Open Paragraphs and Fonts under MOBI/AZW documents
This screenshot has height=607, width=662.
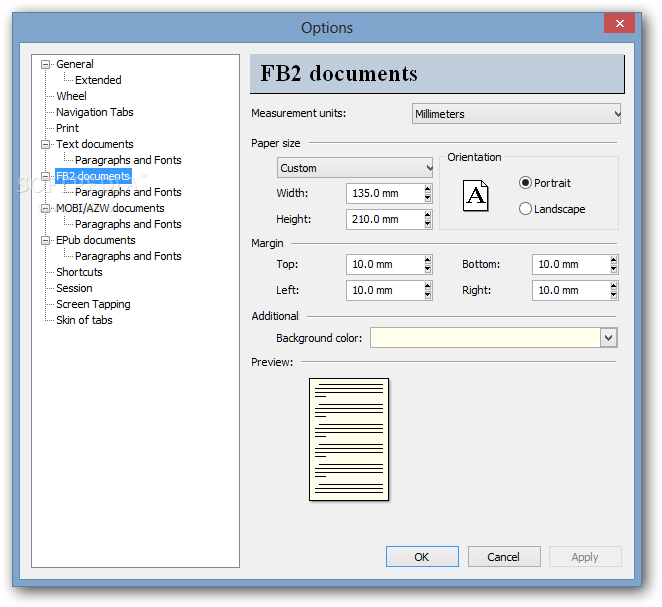tap(128, 224)
